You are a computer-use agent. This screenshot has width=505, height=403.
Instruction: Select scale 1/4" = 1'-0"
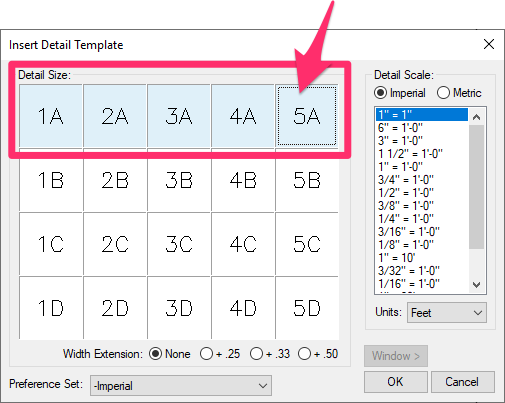click(x=422, y=218)
